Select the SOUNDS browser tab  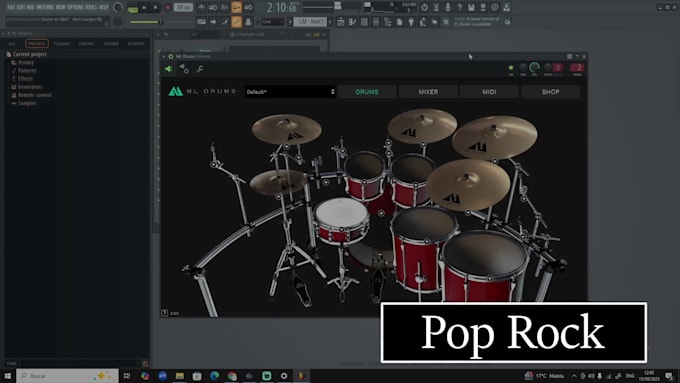[111, 44]
